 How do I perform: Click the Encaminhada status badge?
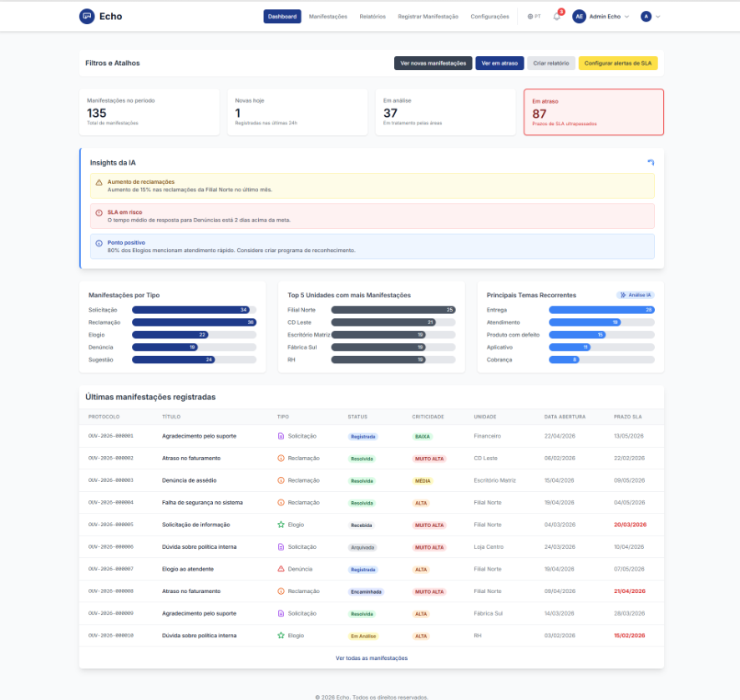pyautogui.click(x=366, y=592)
